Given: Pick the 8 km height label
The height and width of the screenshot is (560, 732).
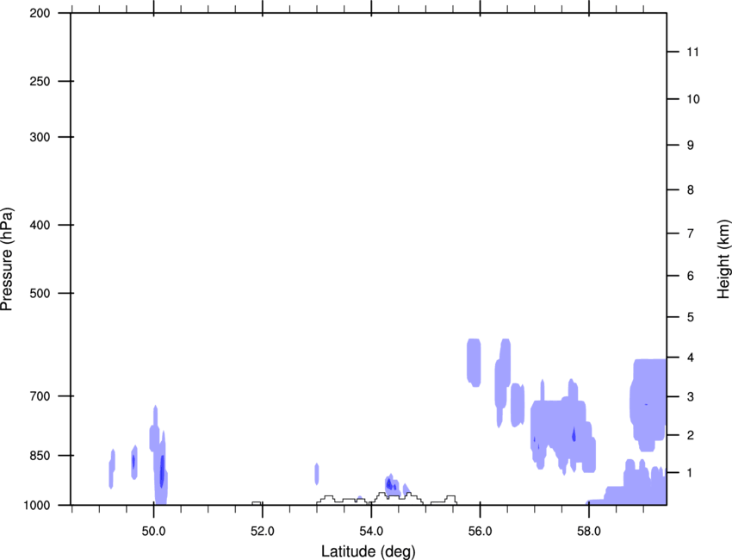Looking at the screenshot, I should coord(691,190).
